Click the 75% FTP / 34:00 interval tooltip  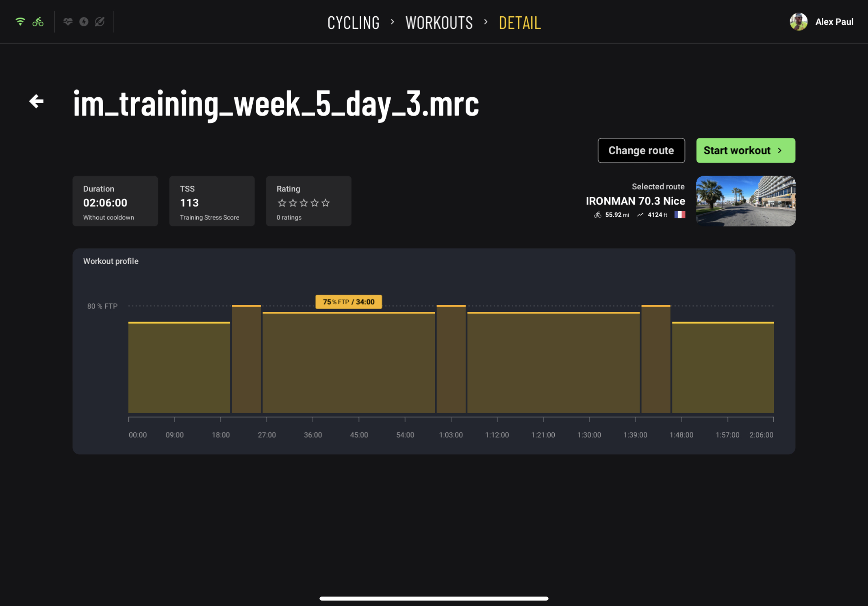tap(349, 302)
